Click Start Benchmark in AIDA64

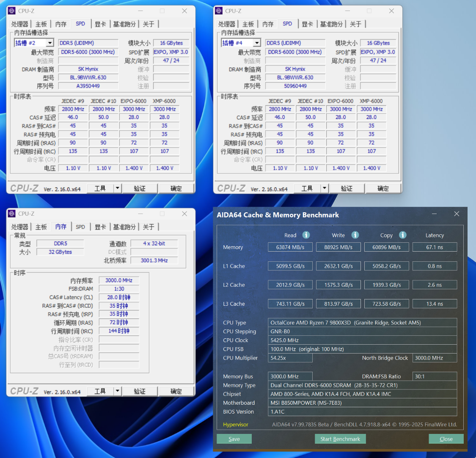coord(340,439)
